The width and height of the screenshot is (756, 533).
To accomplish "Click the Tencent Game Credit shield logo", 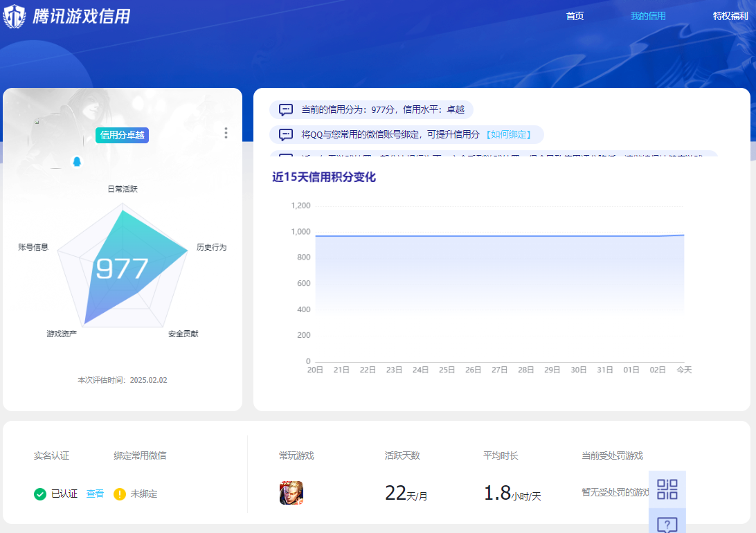I will [x=15, y=16].
